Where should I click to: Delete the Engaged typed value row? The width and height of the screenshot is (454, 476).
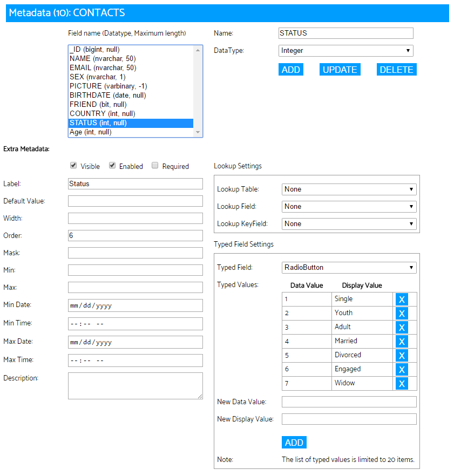402,369
